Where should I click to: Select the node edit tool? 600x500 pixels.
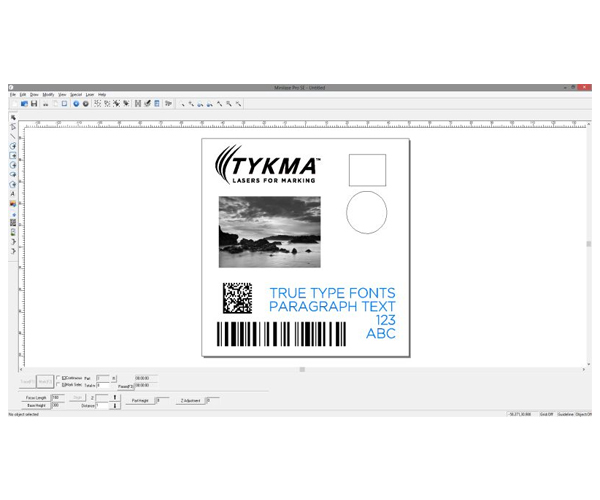13,127
